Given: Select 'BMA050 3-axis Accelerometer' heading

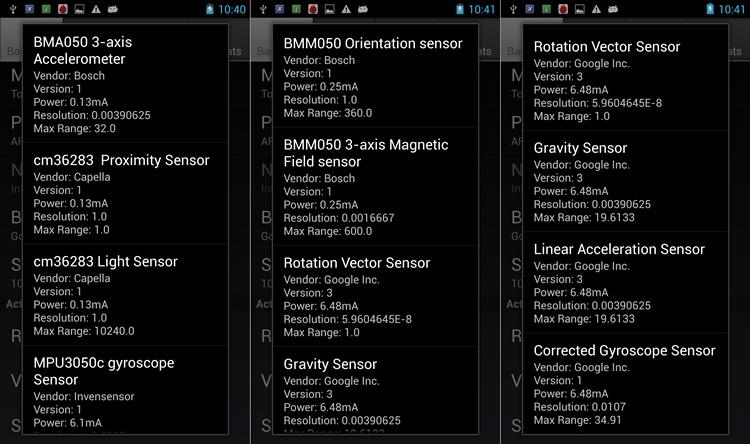Looking at the screenshot, I should 83,51.
